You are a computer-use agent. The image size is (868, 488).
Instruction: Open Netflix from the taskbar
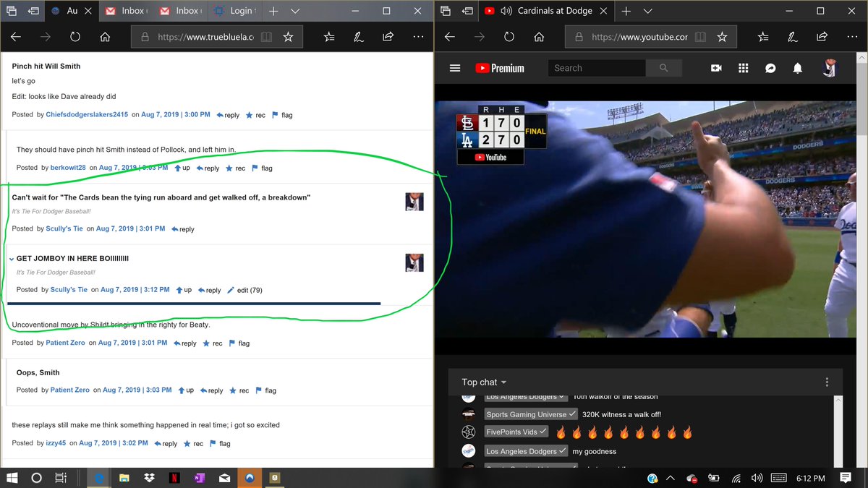click(174, 478)
